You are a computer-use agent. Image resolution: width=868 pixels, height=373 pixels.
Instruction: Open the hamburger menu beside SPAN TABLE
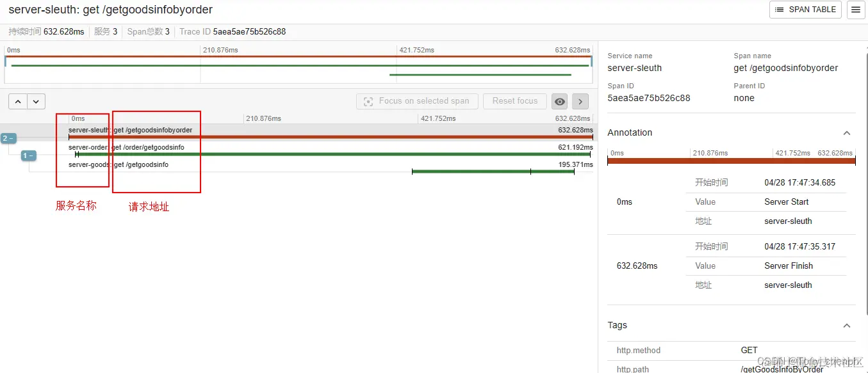[x=855, y=10]
